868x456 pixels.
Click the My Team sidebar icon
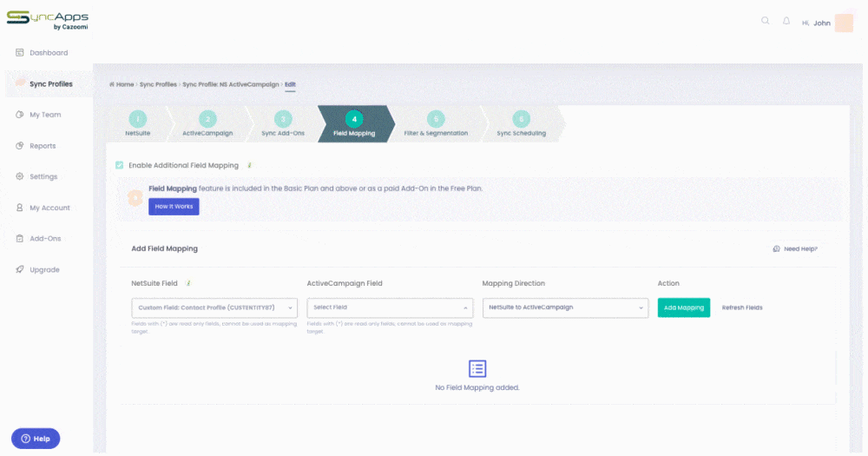19,115
